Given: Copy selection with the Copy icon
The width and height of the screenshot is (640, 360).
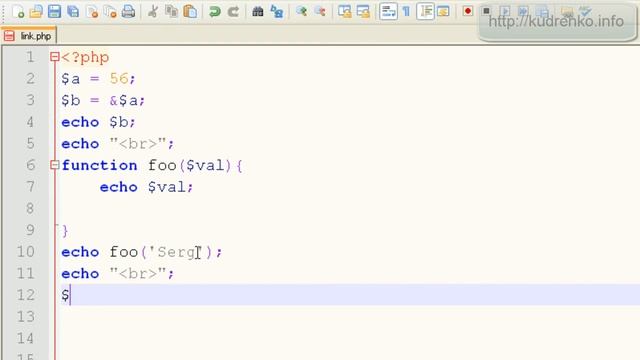Looking at the screenshot, I should tap(171, 11).
